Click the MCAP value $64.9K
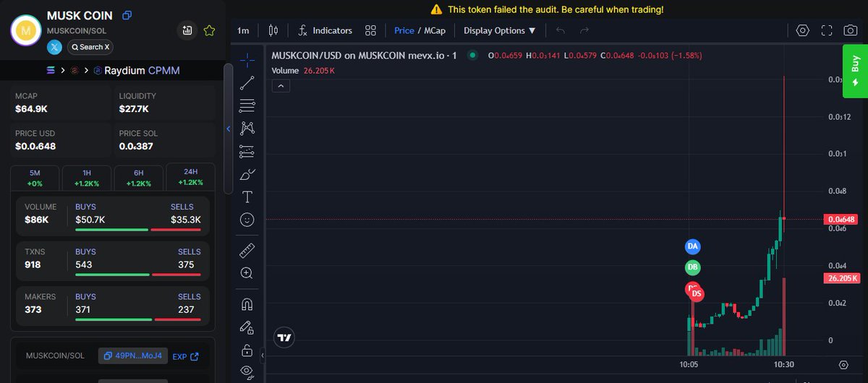Screen dimensions: 868x383 pyautogui.click(x=31, y=108)
